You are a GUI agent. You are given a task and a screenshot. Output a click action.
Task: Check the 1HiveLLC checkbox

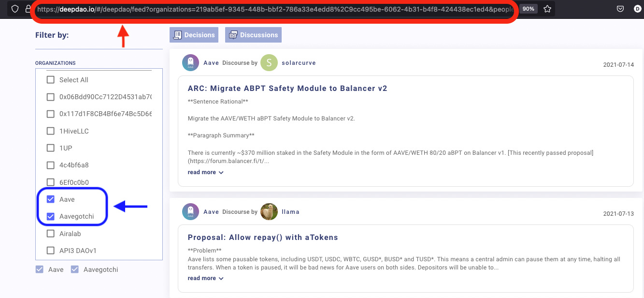click(50, 131)
